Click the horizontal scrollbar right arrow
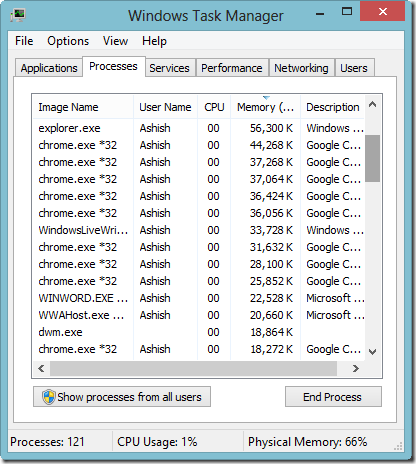 pyautogui.click(x=356, y=368)
